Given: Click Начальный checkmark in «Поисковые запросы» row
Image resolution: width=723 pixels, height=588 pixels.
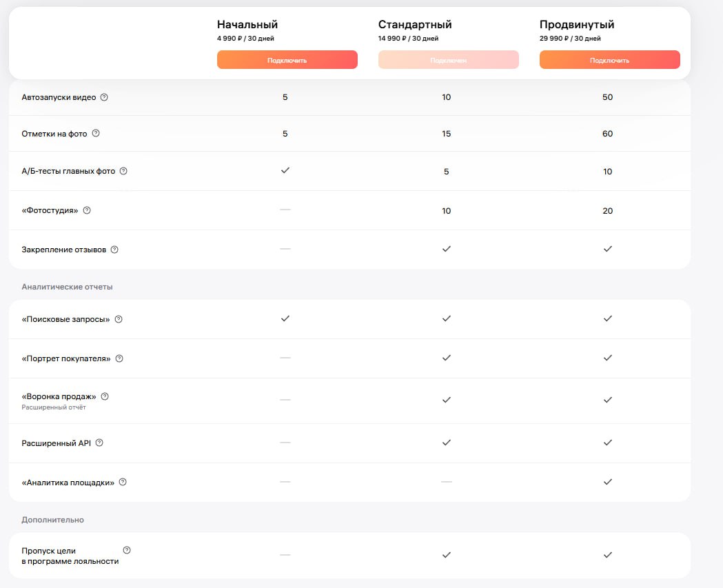Looking at the screenshot, I should coord(285,318).
